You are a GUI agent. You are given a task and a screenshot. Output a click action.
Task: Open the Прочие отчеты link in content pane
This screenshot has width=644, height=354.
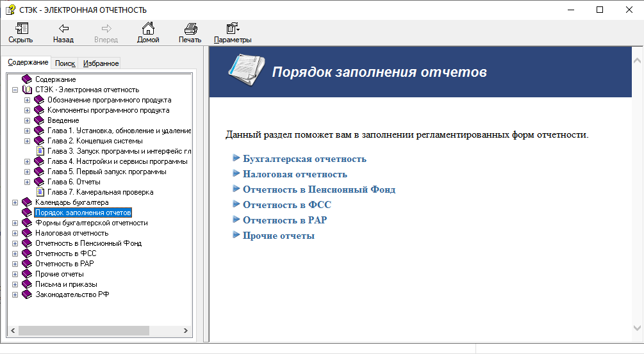point(279,236)
